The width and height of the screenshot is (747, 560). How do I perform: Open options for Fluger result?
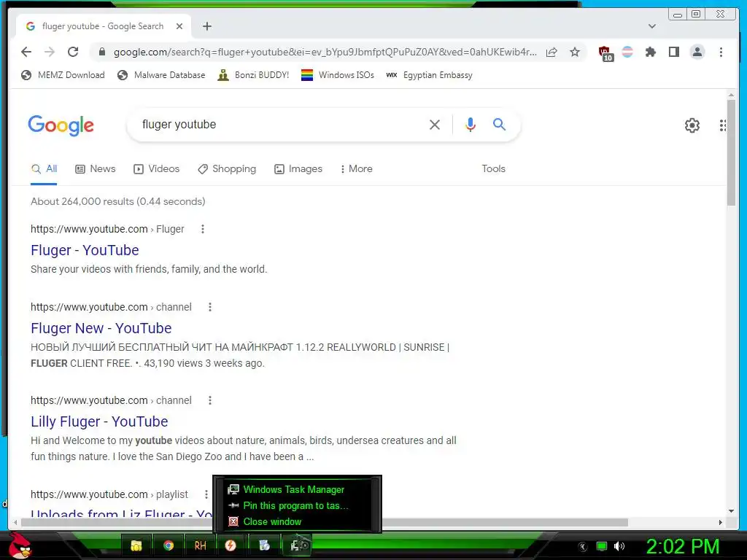(x=203, y=229)
